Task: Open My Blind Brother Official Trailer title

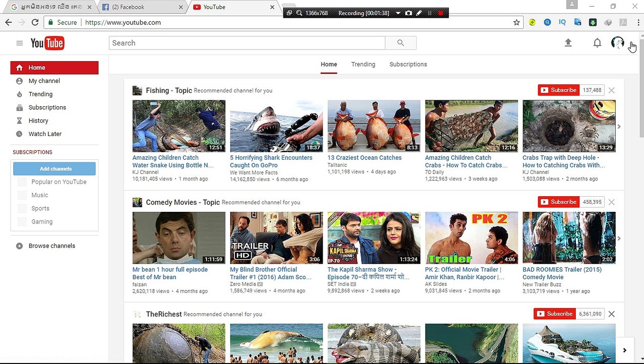Action: point(271,274)
